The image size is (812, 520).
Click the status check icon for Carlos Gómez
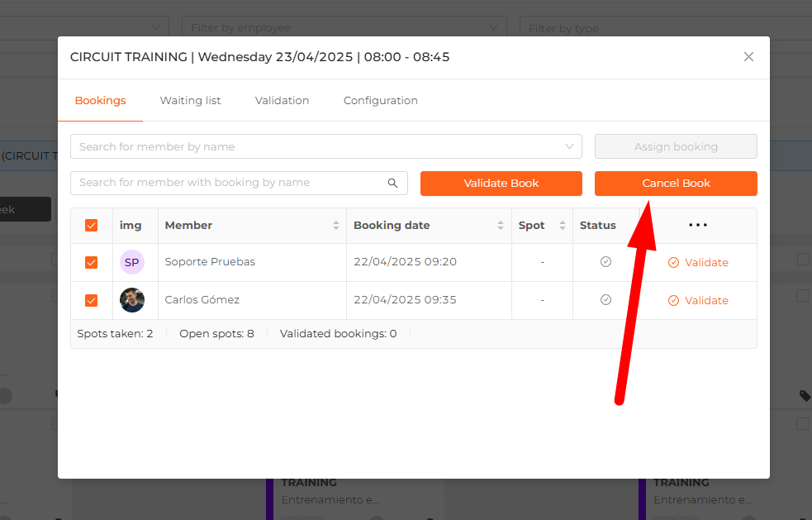(x=605, y=299)
